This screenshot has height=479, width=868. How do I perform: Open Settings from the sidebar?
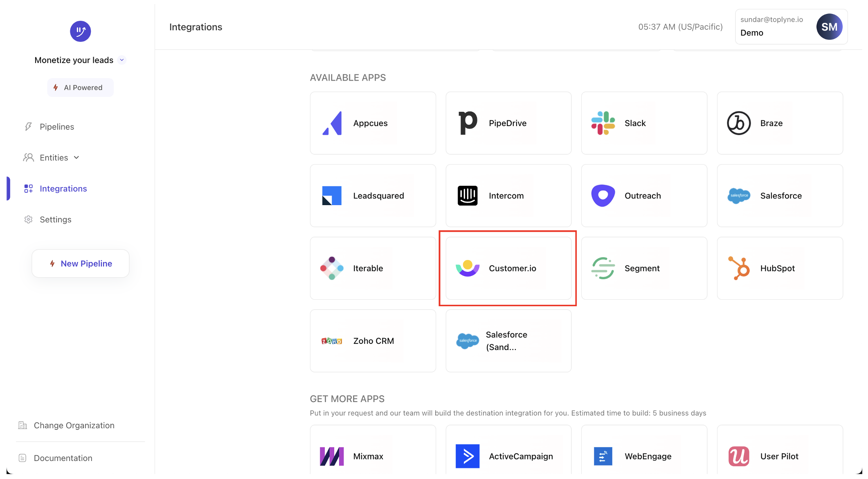click(x=56, y=220)
